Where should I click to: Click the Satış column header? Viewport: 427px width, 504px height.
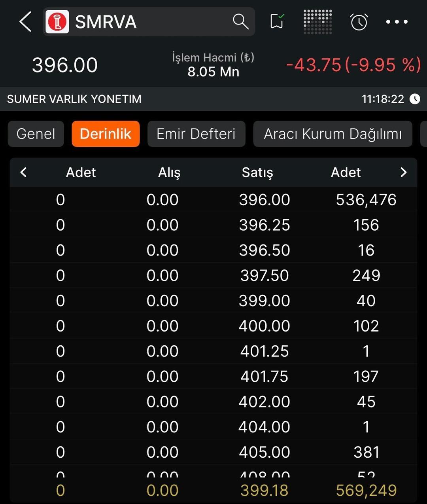[x=257, y=172]
